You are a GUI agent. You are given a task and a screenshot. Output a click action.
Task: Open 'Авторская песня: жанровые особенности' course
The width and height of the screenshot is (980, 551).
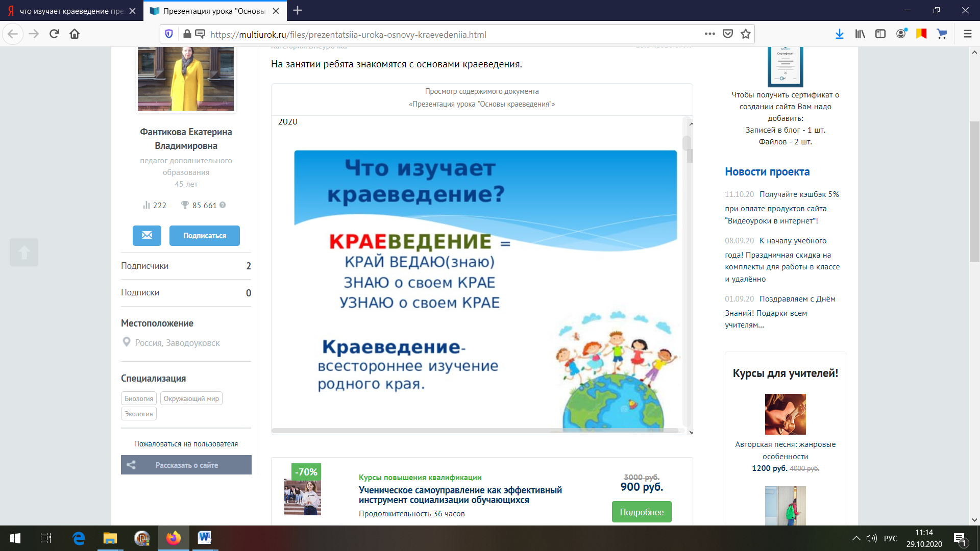(x=785, y=450)
